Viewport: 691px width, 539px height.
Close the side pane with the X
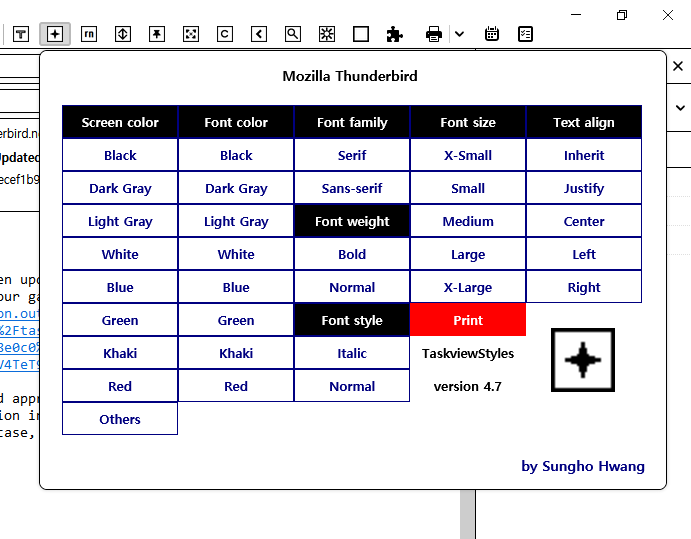678,66
